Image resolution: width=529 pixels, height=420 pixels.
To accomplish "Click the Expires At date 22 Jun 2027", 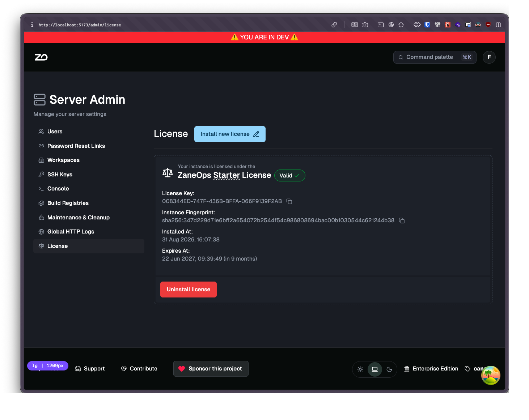I will pyautogui.click(x=210, y=259).
